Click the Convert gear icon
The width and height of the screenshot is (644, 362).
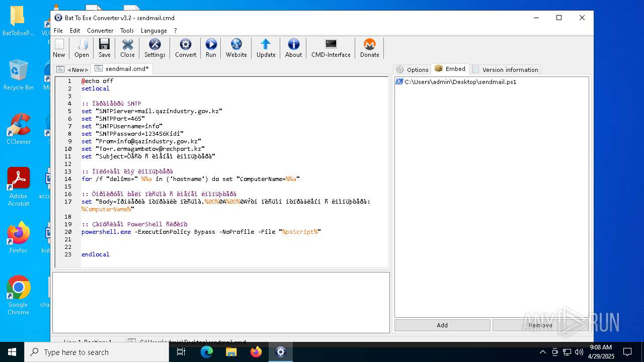(x=186, y=48)
